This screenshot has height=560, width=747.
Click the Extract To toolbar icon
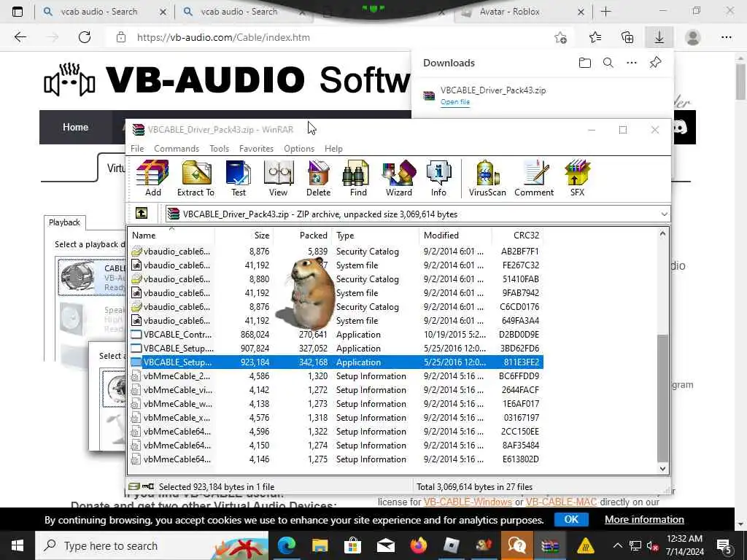196,178
